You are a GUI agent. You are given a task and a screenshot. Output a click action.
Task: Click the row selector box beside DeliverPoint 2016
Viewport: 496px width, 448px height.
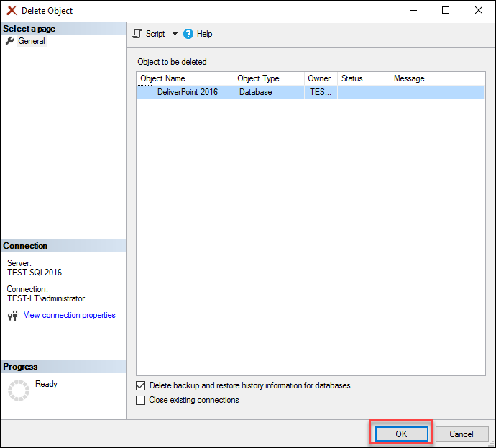pyautogui.click(x=144, y=92)
